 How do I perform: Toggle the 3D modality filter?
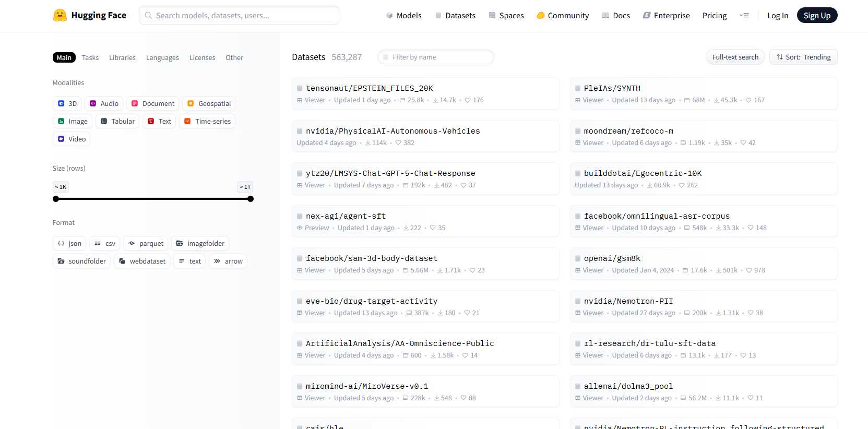click(x=67, y=103)
